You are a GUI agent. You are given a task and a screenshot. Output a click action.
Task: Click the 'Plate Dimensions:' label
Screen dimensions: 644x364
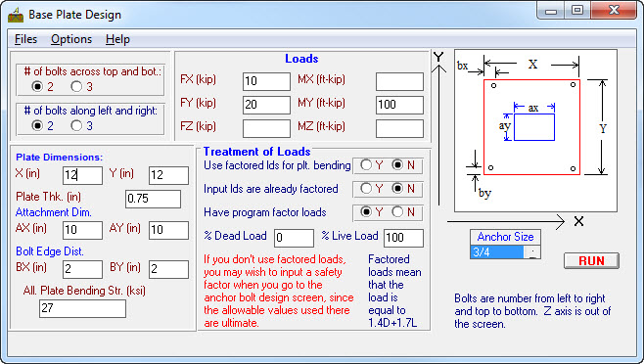click(59, 158)
